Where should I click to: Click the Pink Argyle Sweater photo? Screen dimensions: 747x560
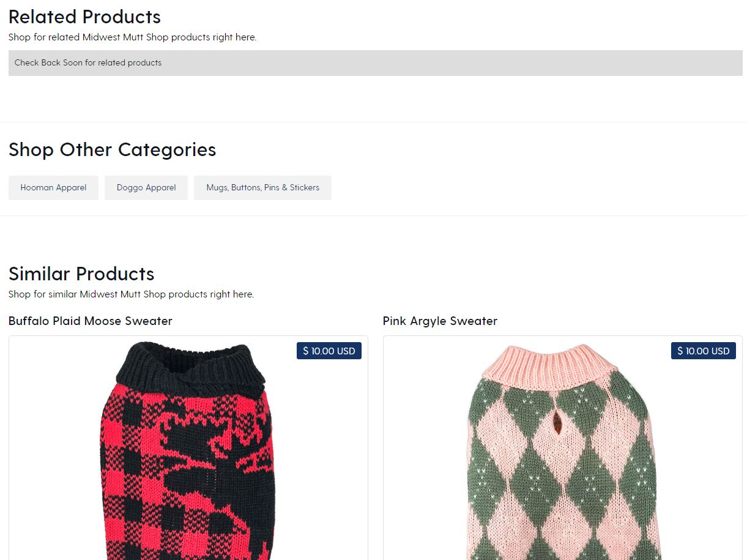[562, 453]
